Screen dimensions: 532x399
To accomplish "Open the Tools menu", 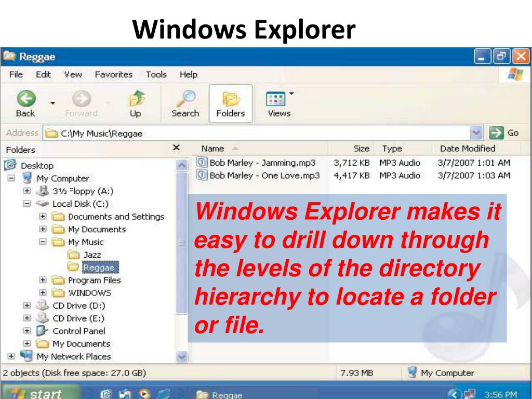I will click(x=156, y=74).
